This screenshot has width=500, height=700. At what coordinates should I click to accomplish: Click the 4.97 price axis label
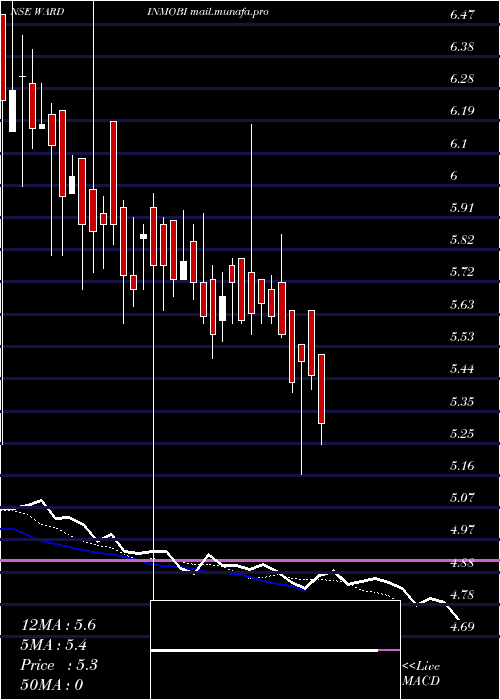pyautogui.click(x=462, y=530)
